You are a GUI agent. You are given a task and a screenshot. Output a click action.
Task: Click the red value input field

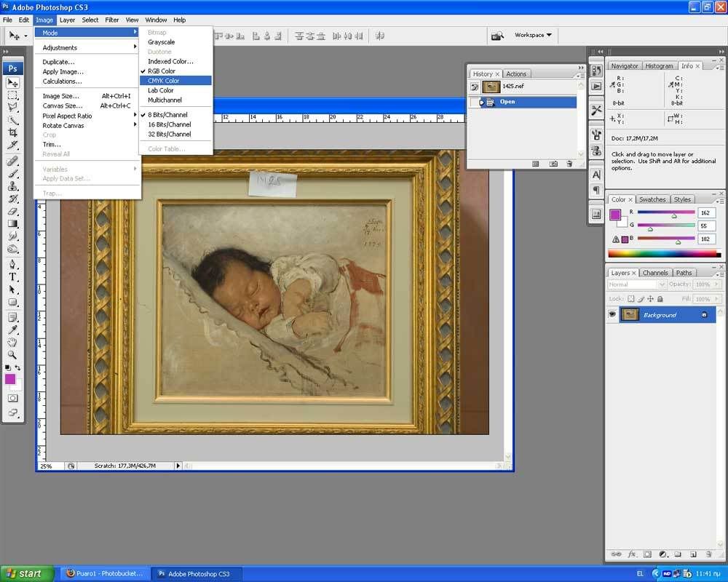(706, 213)
